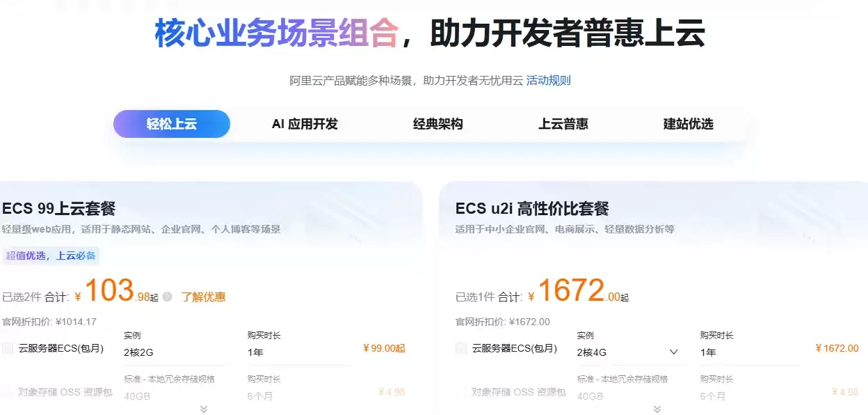Expand ECS 99上云套餐 product list with double chevron
The width and height of the screenshot is (868, 415).
(204, 409)
